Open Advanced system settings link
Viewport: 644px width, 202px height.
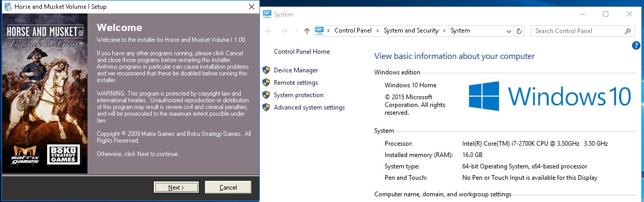309,107
